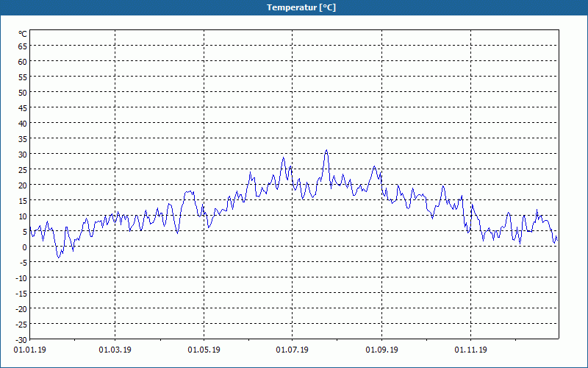Click the Temperatur [°C] chart title

[301, 7]
